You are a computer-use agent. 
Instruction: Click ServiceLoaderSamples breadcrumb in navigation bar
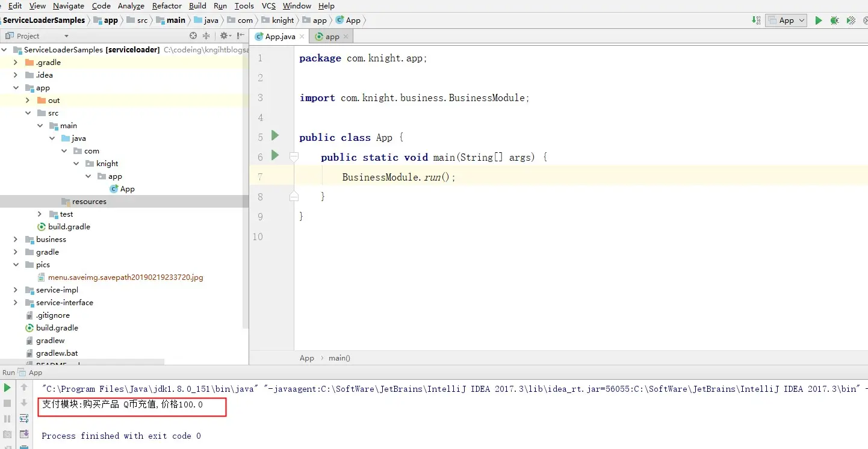[44, 20]
